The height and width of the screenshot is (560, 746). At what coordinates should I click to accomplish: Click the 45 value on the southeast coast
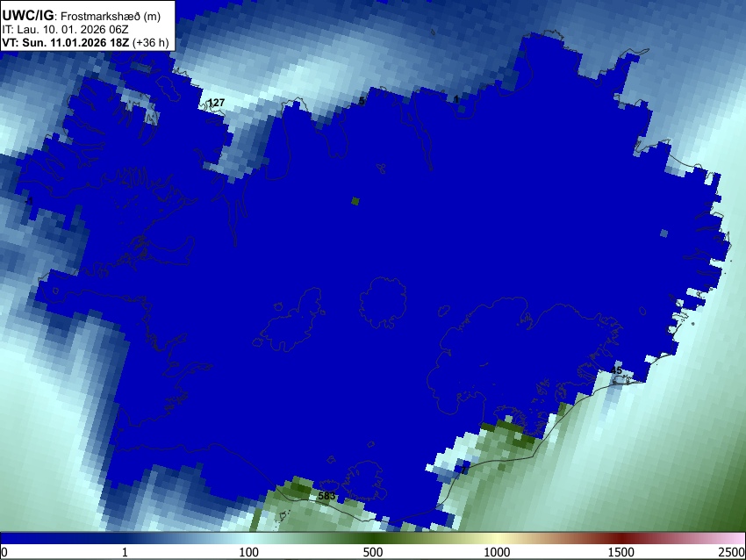point(616,370)
